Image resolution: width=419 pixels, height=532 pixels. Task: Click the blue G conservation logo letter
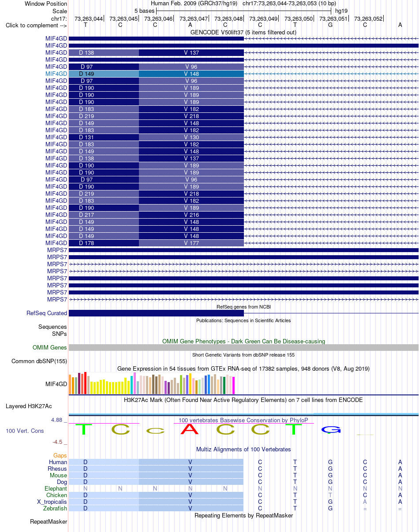tap(330, 430)
